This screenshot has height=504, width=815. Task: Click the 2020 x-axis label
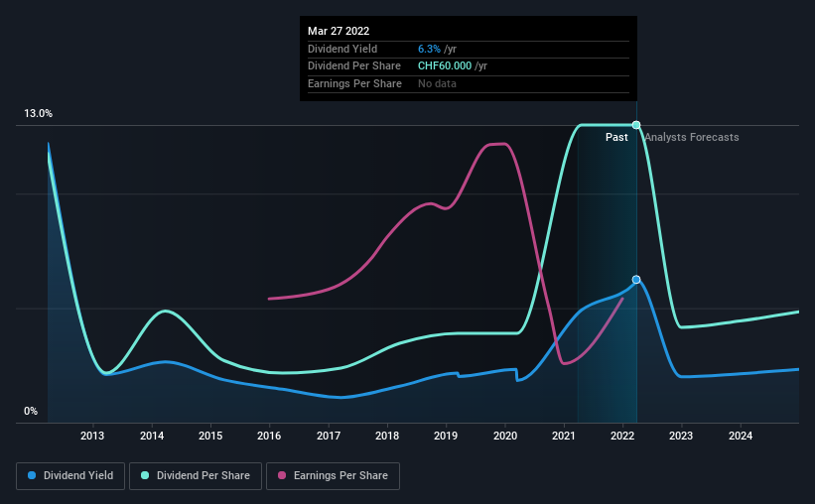[x=505, y=436]
